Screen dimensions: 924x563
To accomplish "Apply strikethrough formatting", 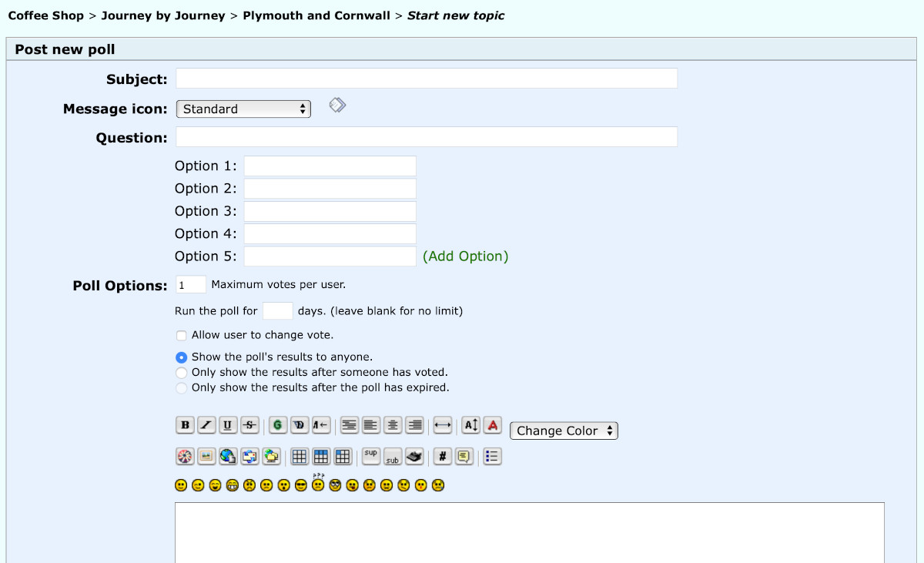I will (x=249, y=425).
